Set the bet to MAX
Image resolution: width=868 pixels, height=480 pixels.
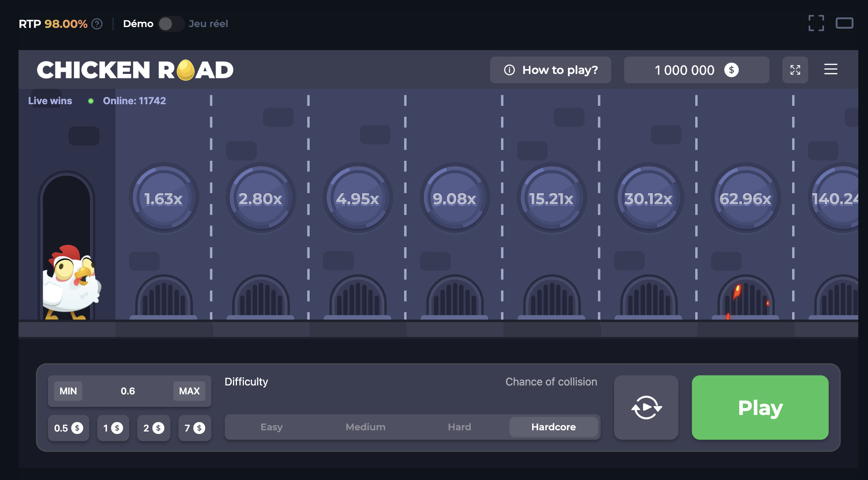pyautogui.click(x=189, y=391)
